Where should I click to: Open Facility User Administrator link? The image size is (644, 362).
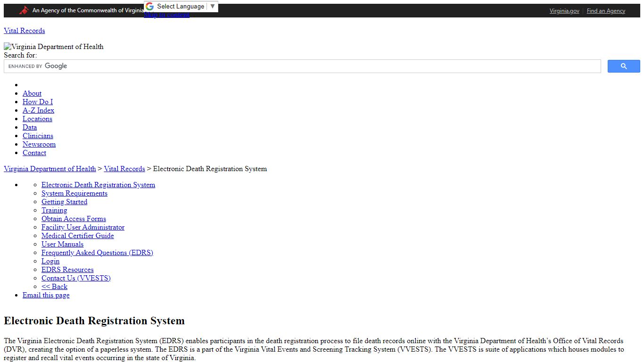tap(83, 227)
